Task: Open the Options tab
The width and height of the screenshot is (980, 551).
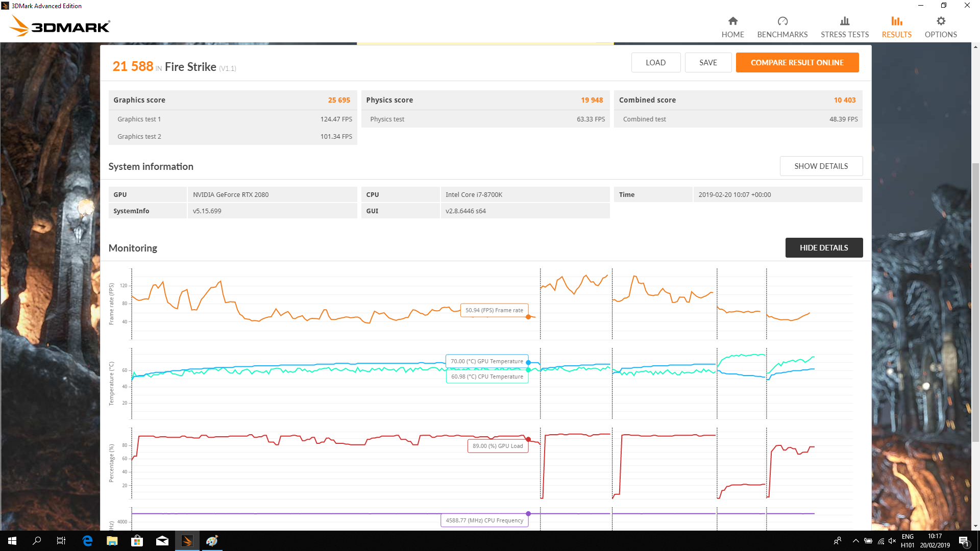Action: [941, 28]
